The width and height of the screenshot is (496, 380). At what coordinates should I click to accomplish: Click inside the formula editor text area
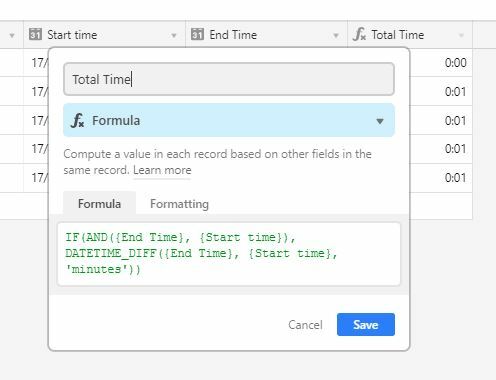(x=229, y=254)
